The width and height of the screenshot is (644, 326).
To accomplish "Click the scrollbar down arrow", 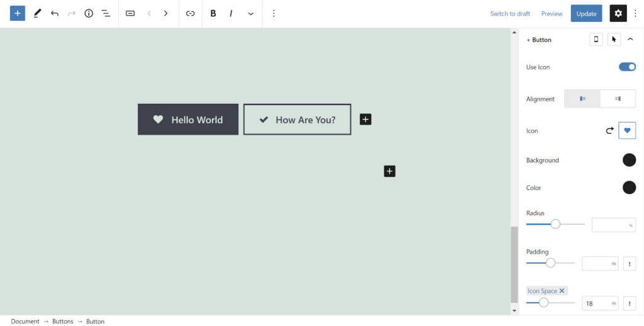I will tap(514, 311).
